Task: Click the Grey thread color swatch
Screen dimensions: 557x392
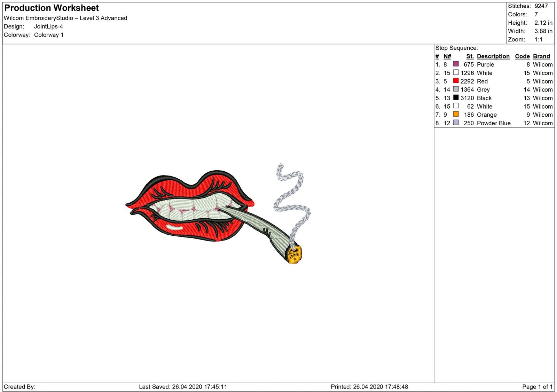Action: pos(456,89)
